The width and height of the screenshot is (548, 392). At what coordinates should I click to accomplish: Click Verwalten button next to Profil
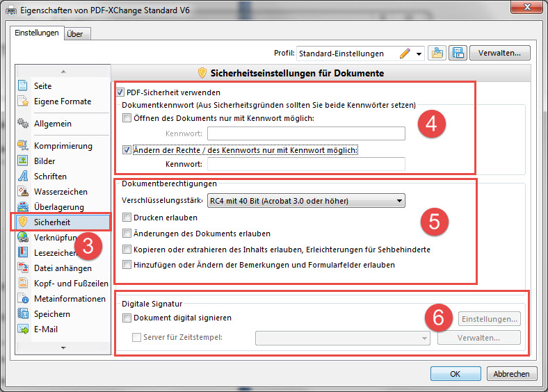pos(499,53)
